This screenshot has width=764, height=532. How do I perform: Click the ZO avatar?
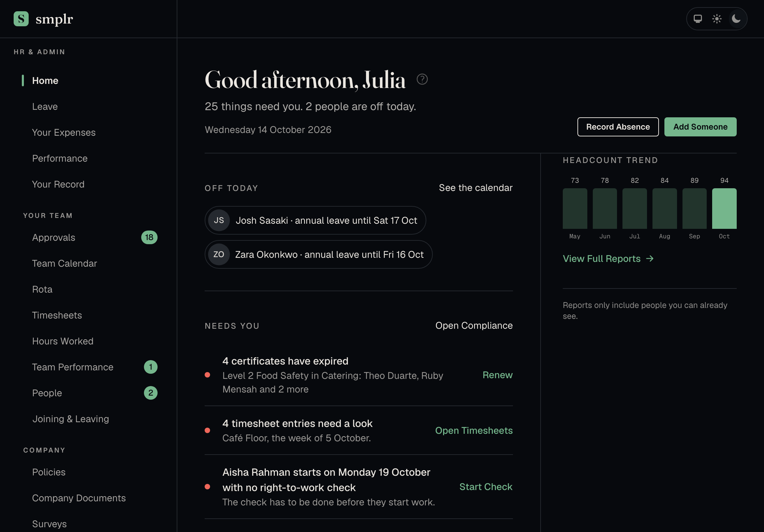coord(219,254)
